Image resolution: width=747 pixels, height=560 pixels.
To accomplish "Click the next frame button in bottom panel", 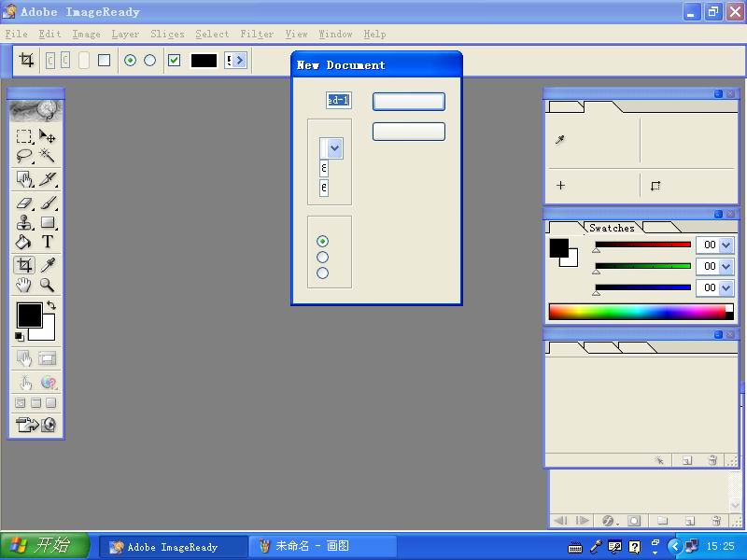I will tap(582, 521).
